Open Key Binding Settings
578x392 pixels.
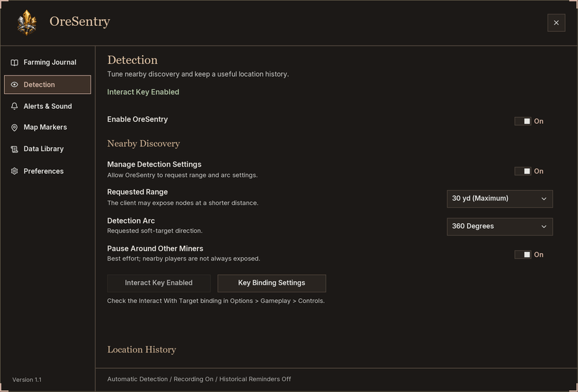point(272,283)
